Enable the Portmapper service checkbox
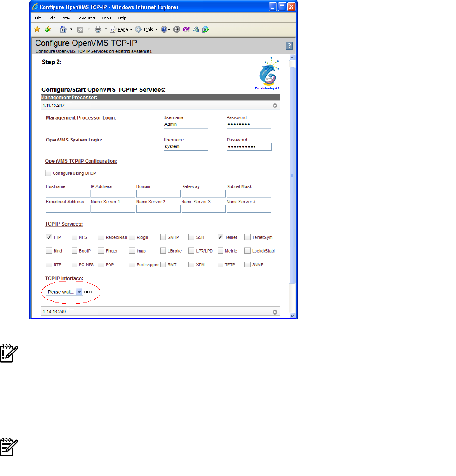The height and width of the screenshot is (476, 456). tap(132, 264)
